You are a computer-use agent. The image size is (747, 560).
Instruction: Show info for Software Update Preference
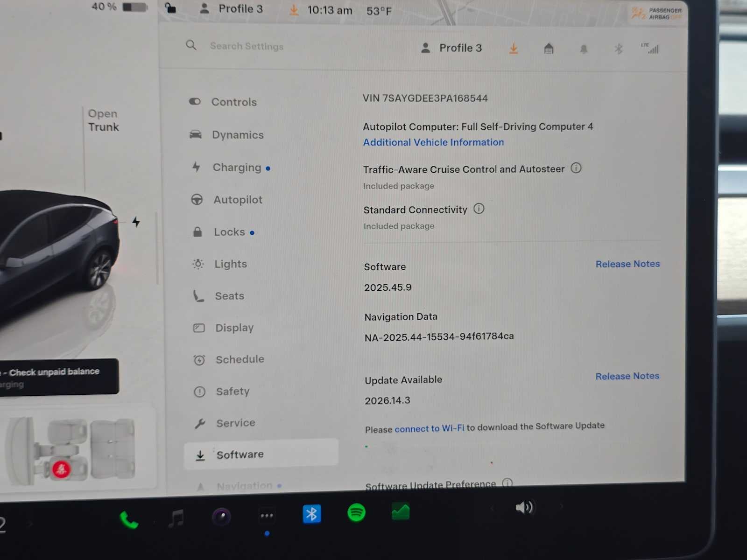(x=507, y=483)
